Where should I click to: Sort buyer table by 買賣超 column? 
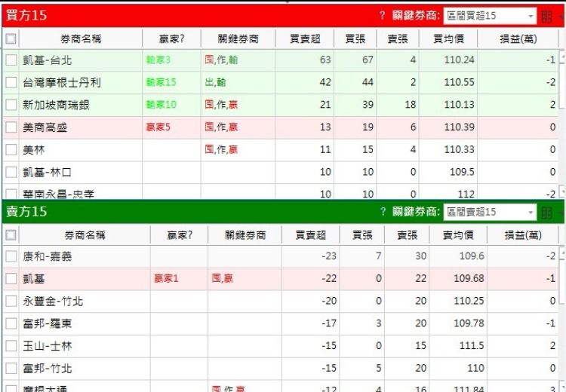[305, 38]
